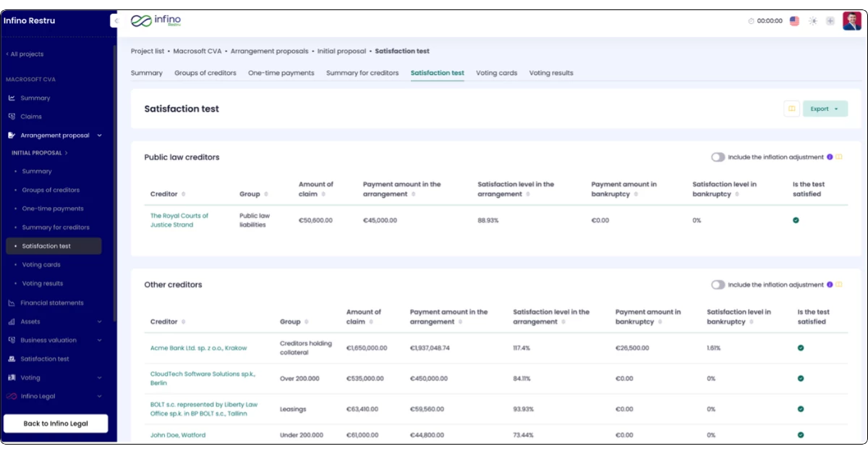Enable inflation adjustment for Other creditors
Screen dimensions: 868x454
pyautogui.click(x=718, y=285)
